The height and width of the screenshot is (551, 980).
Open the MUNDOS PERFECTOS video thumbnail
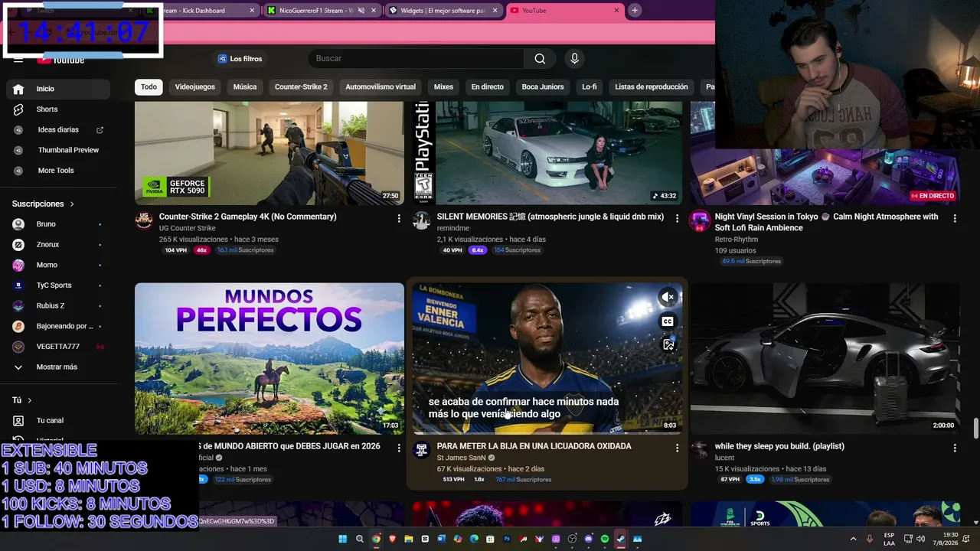point(269,359)
